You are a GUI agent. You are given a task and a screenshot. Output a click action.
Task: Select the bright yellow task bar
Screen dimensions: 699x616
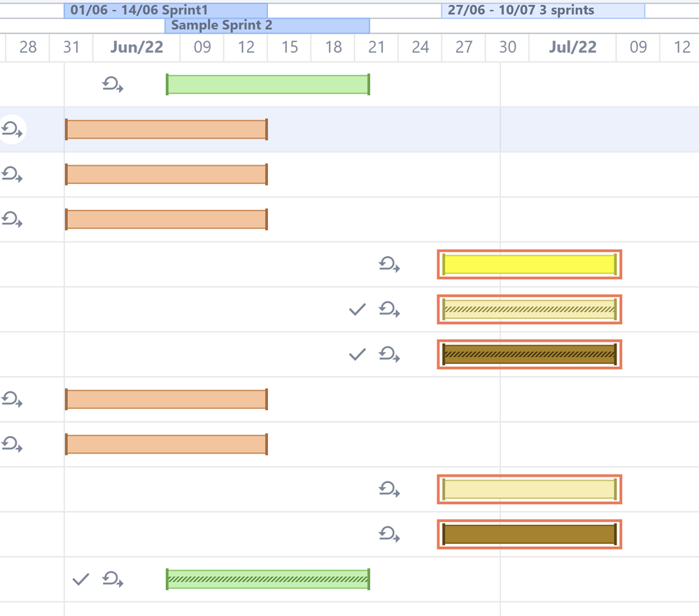click(x=529, y=264)
